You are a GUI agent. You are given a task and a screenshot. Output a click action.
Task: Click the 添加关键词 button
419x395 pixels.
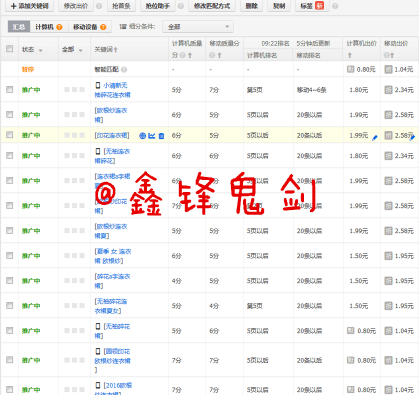[x=29, y=6]
